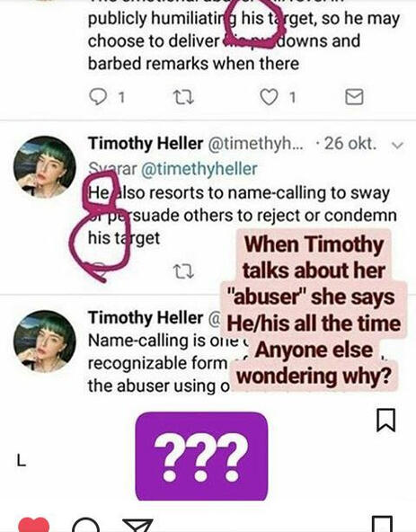
Task: Click the 26 okt. timestamp
Action: [x=350, y=144]
